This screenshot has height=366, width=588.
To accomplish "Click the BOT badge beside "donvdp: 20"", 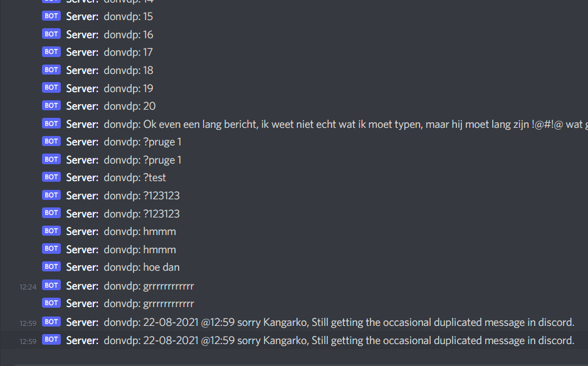I will pyautogui.click(x=51, y=105).
